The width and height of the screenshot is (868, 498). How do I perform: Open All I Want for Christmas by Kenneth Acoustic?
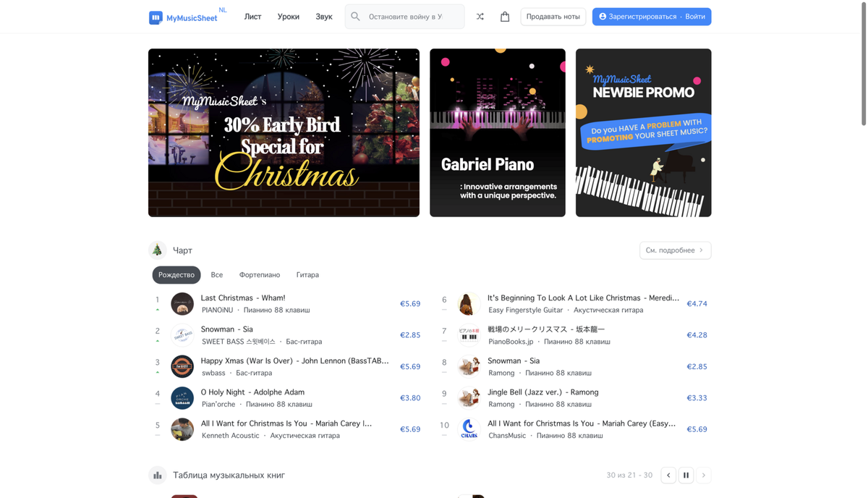coord(286,423)
